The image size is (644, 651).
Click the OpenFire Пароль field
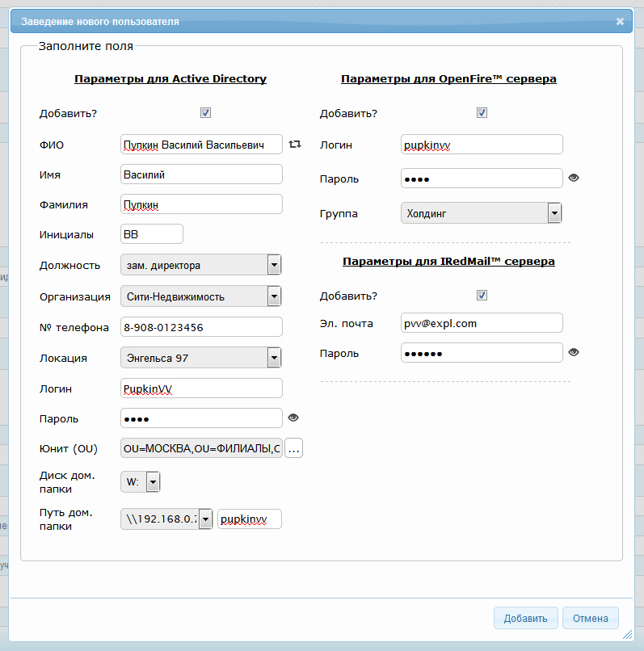click(x=482, y=178)
